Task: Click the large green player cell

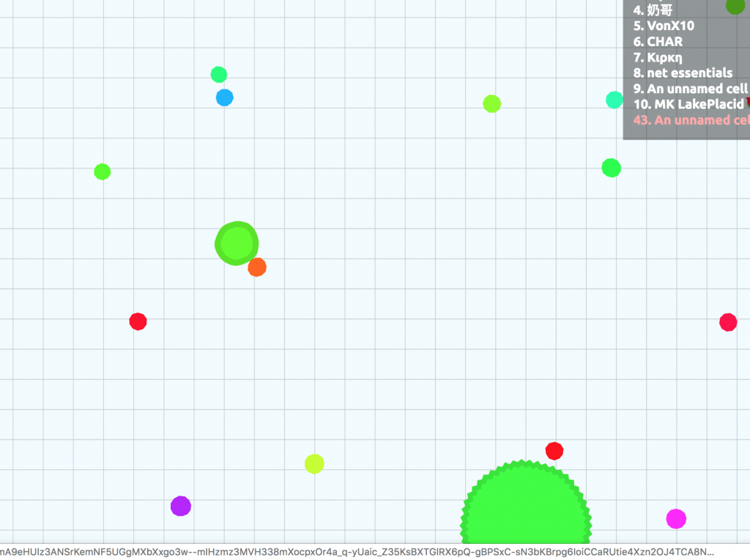Action: click(237, 243)
